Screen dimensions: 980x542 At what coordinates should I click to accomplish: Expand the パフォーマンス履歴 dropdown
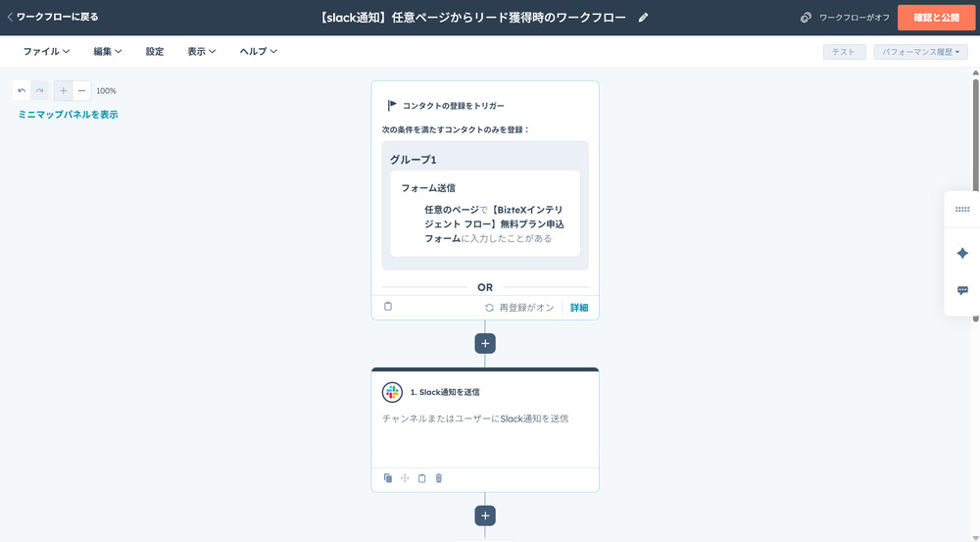pos(920,52)
